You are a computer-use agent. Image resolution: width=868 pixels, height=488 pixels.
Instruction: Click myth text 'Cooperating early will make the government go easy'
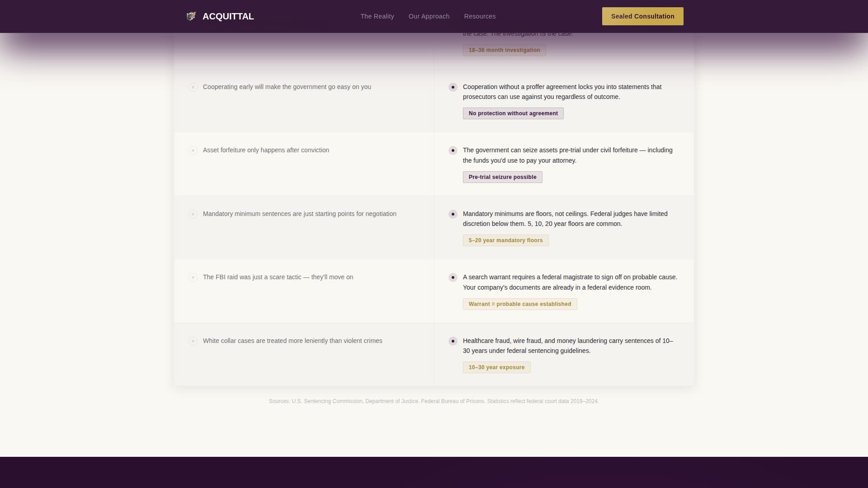(287, 87)
